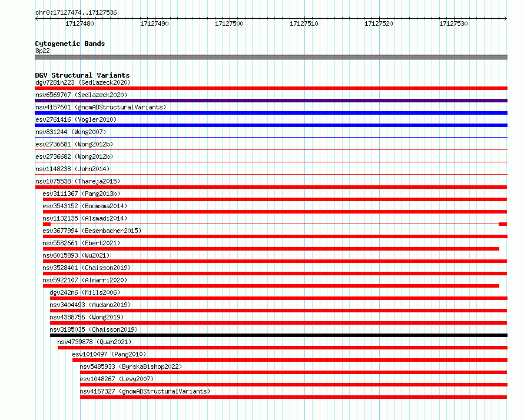
Task: Click the red bar under esv1010497
Action: (290, 360)
